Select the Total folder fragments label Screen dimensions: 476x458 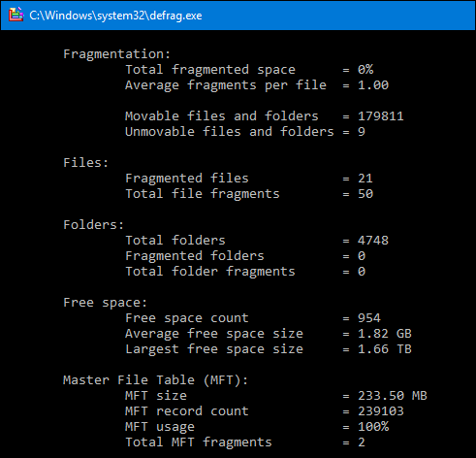pyautogui.click(x=210, y=272)
